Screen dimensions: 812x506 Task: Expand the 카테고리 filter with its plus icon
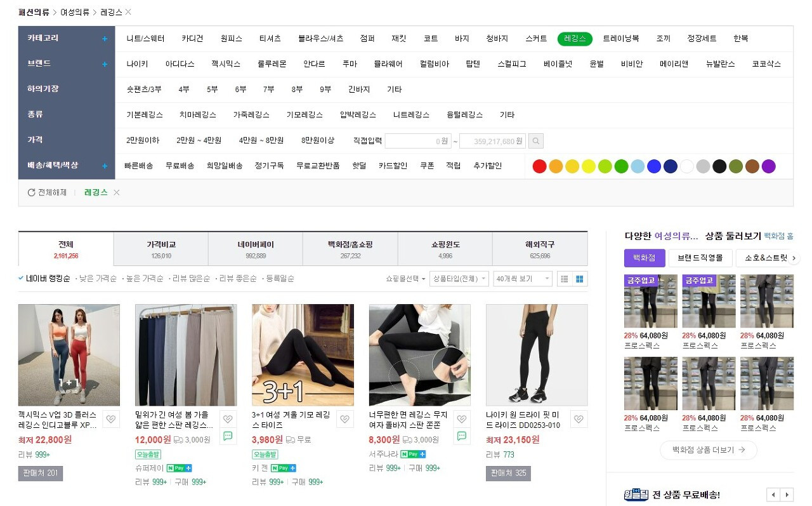point(105,39)
